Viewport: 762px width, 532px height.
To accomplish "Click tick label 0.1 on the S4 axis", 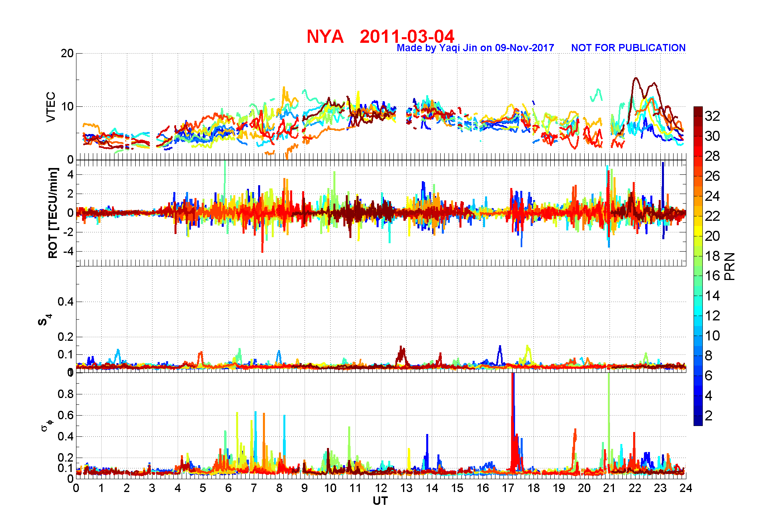I will (66, 354).
